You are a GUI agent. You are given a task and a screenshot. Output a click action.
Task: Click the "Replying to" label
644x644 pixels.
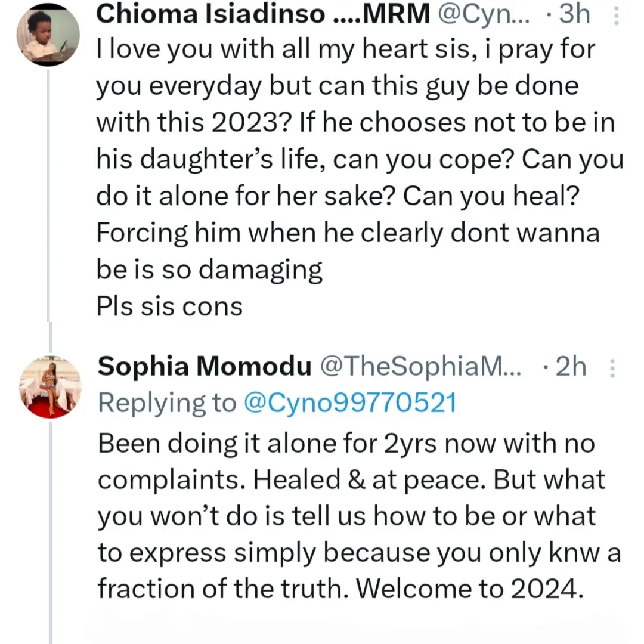coord(167,404)
